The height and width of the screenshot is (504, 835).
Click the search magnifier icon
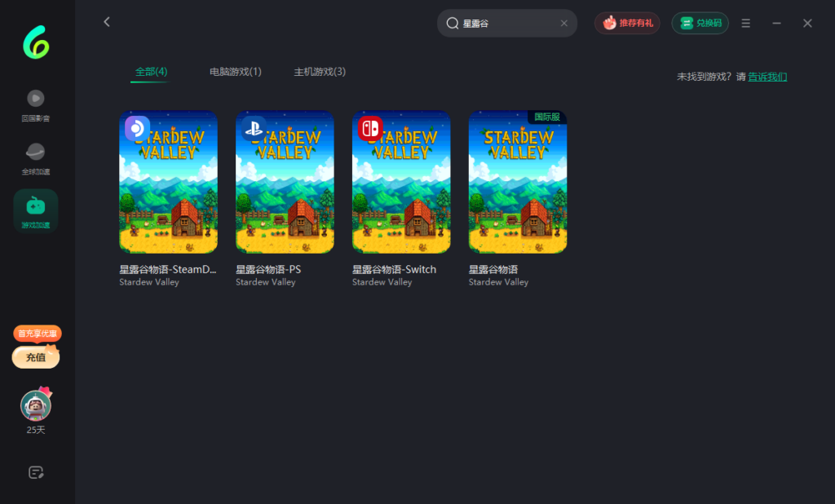point(453,24)
